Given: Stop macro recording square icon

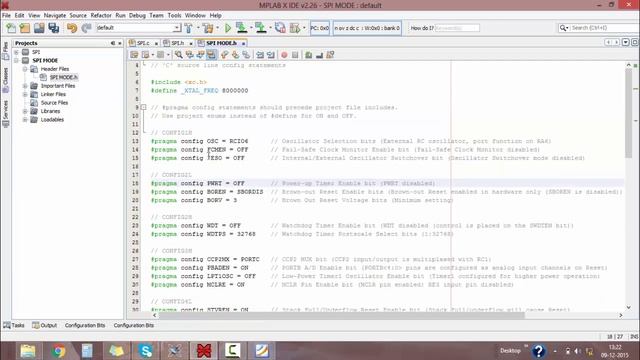Looking at the screenshot, I should 295,55.
